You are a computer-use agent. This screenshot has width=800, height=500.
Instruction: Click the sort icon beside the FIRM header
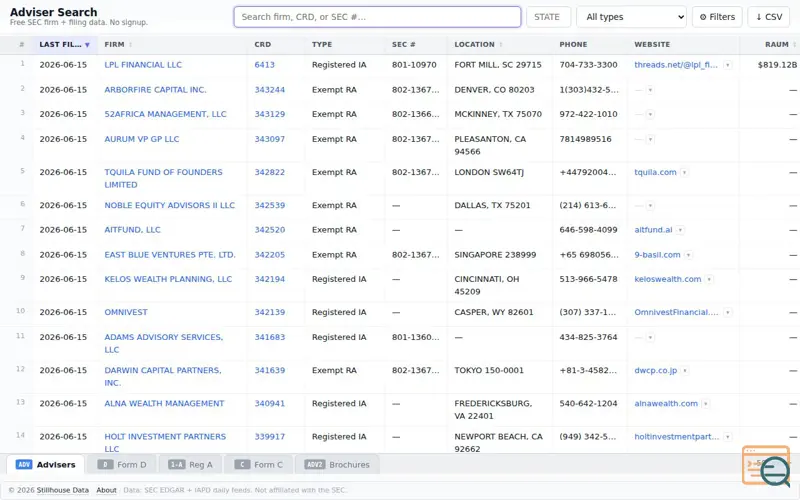coord(131,45)
